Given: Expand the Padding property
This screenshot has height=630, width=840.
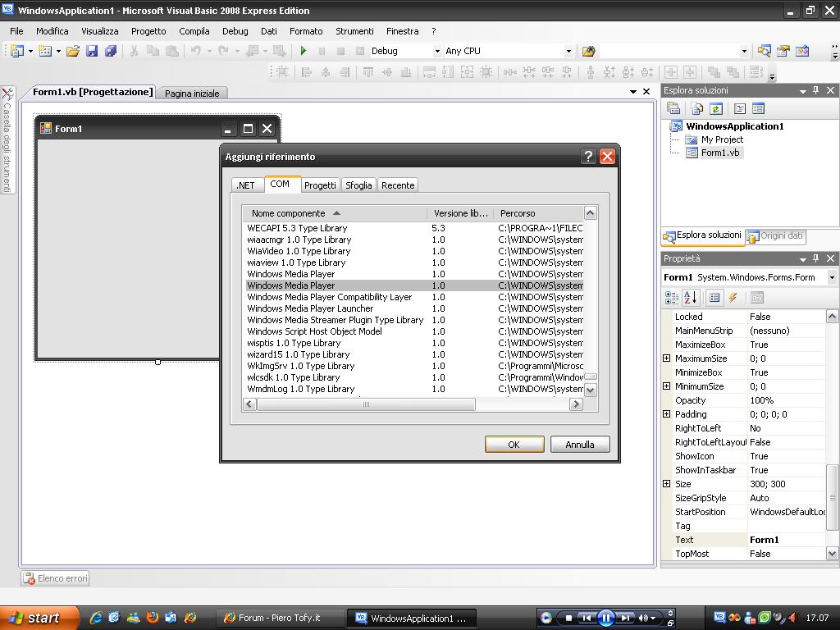Looking at the screenshot, I should pyautogui.click(x=666, y=414).
